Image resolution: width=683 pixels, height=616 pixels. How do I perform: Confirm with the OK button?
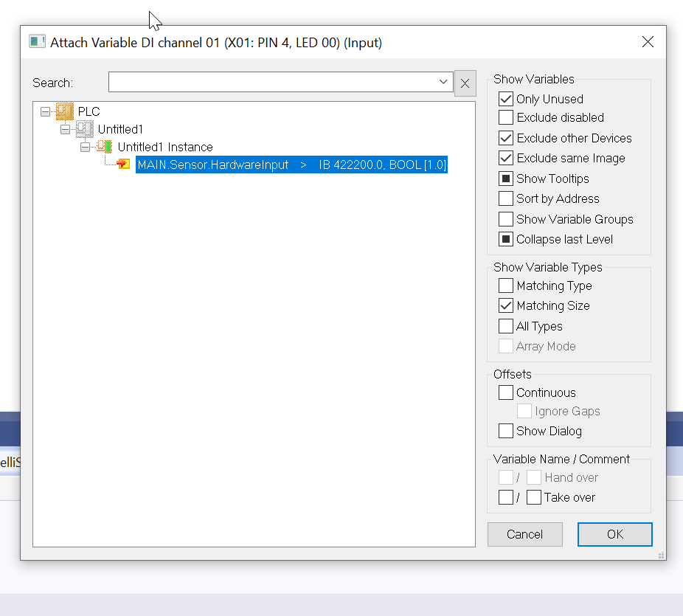[x=615, y=534]
